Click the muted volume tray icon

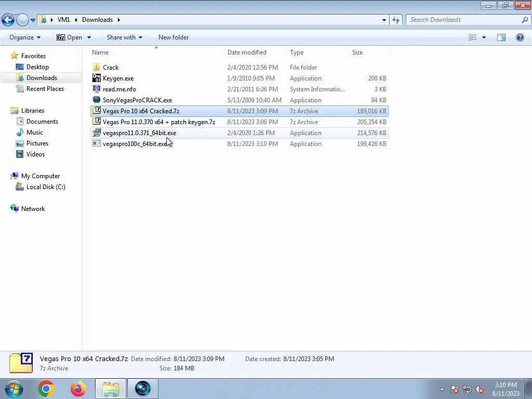480,389
